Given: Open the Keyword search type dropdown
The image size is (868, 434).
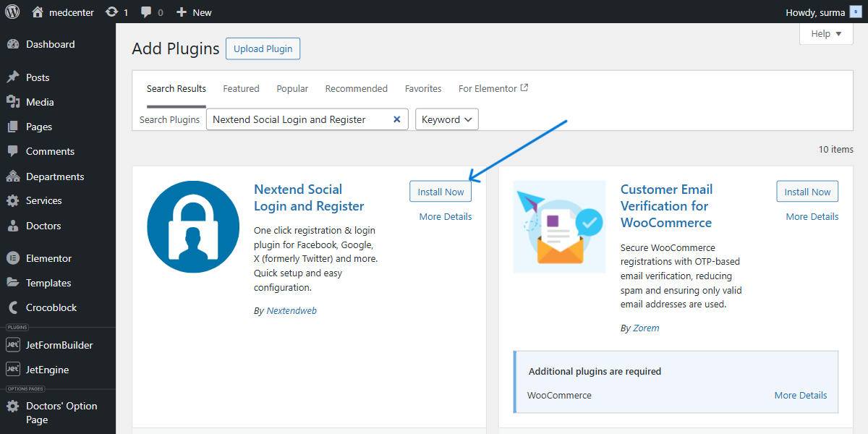Looking at the screenshot, I should (447, 119).
